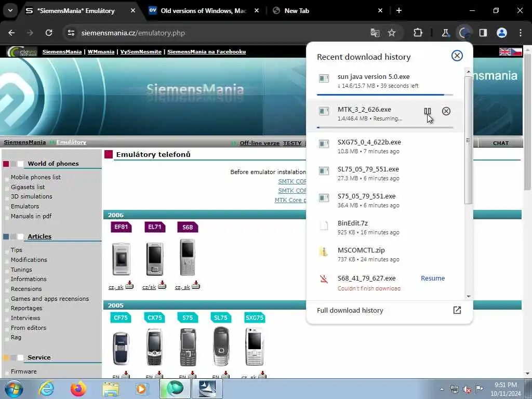Image resolution: width=532 pixels, height=399 pixels.
Task: Close the Old versions of Windows tab
Action: (x=257, y=10)
